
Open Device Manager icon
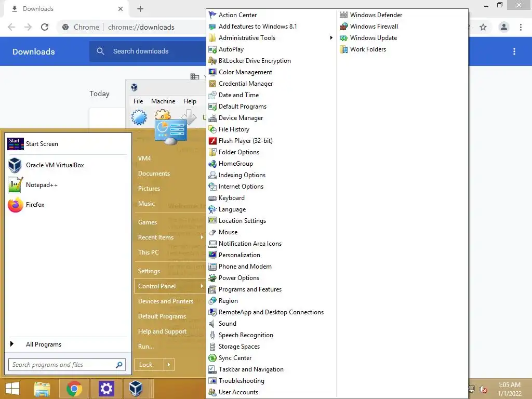pos(212,118)
